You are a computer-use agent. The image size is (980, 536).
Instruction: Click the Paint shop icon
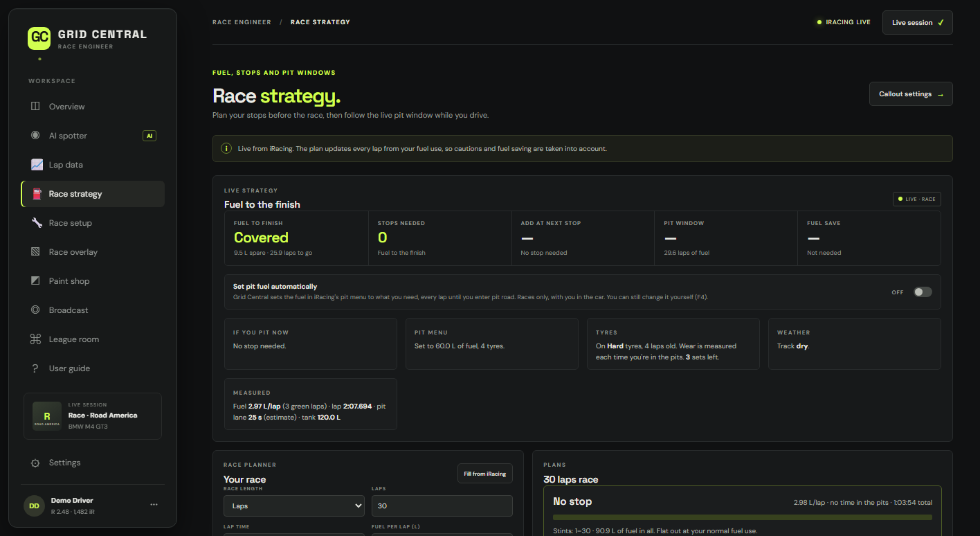(x=36, y=281)
